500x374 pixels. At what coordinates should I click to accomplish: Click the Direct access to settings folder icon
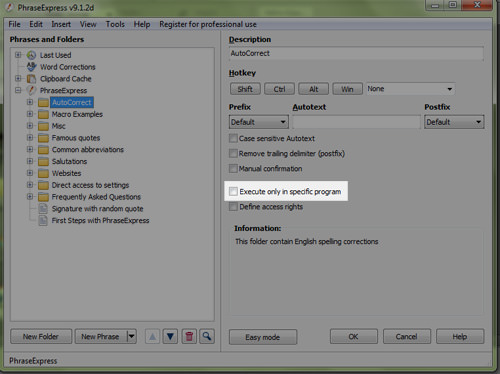point(43,185)
